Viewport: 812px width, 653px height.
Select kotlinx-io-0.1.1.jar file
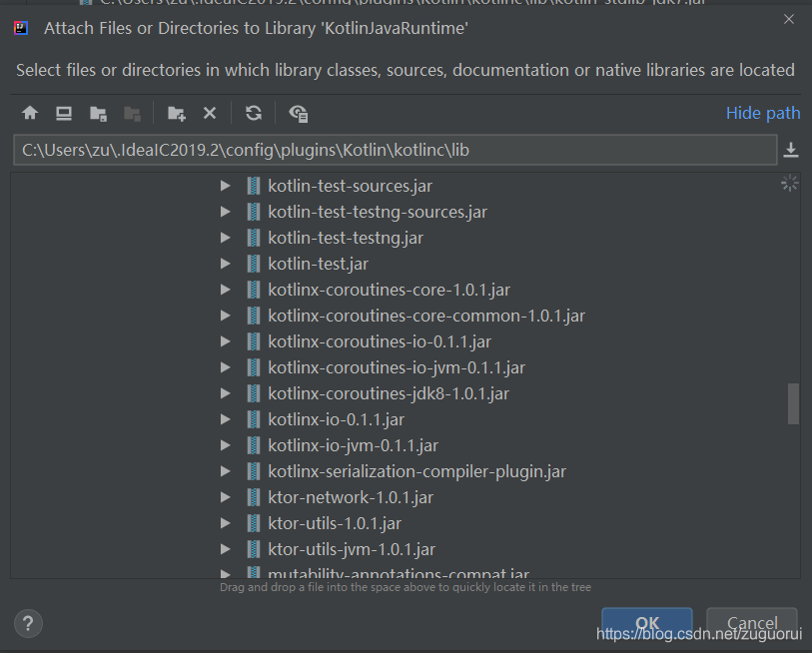pyautogui.click(x=337, y=419)
